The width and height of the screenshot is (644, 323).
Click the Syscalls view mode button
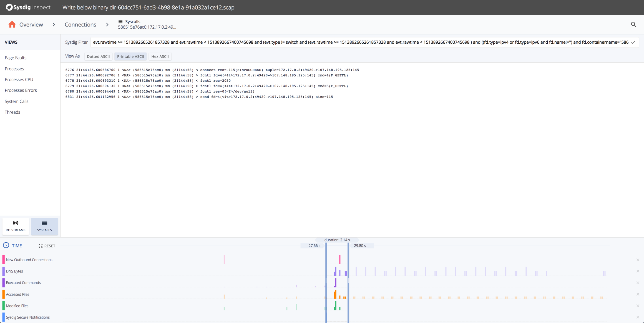click(x=44, y=226)
